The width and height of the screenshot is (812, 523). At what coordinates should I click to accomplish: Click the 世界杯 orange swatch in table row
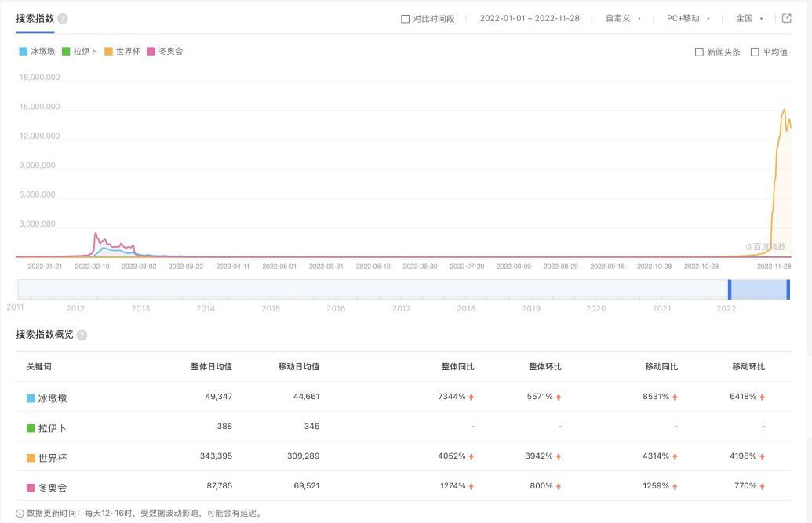click(x=31, y=458)
